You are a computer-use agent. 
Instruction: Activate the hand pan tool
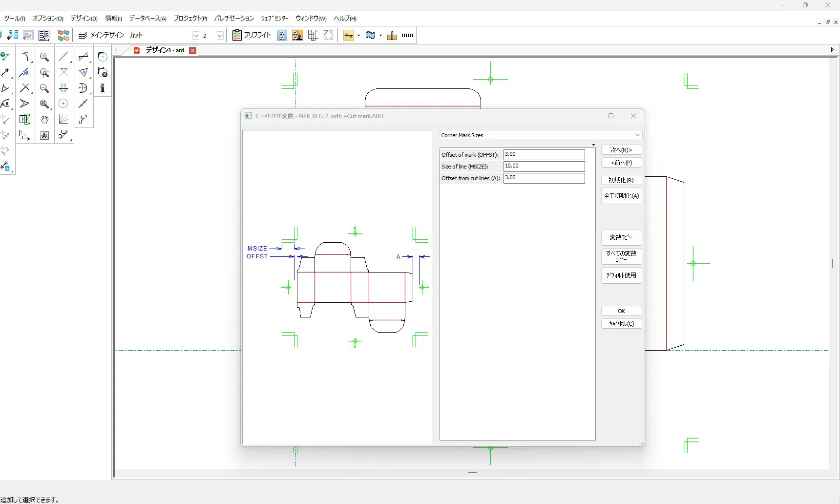click(44, 120)
